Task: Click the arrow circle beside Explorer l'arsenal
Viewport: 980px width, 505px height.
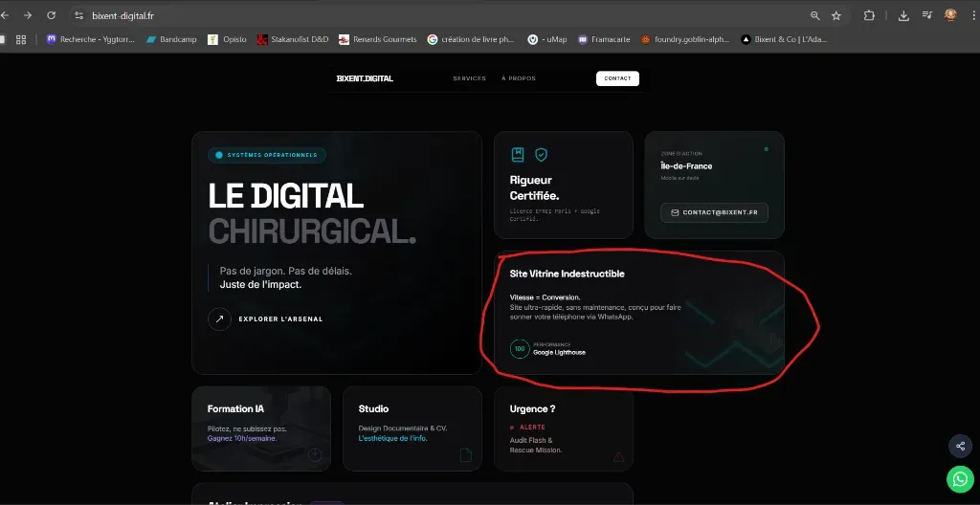Action: pyautogui.click(x=219, y=318)
